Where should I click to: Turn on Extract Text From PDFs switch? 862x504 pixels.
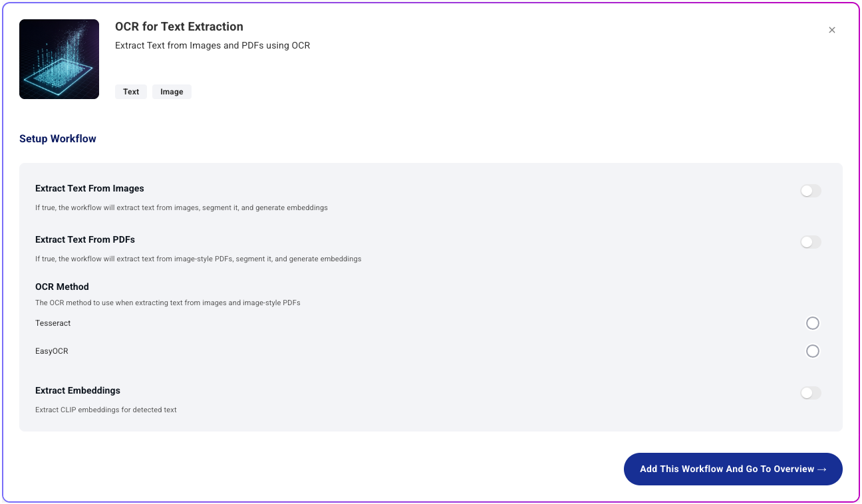tap(811, 242)
